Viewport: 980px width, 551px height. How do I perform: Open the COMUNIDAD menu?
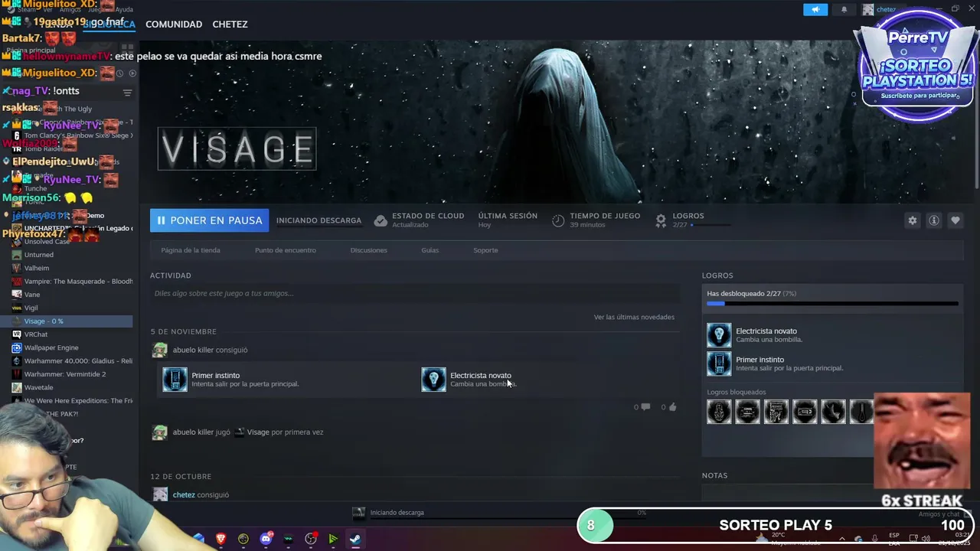pyautogui.click(x=174, y=24)
